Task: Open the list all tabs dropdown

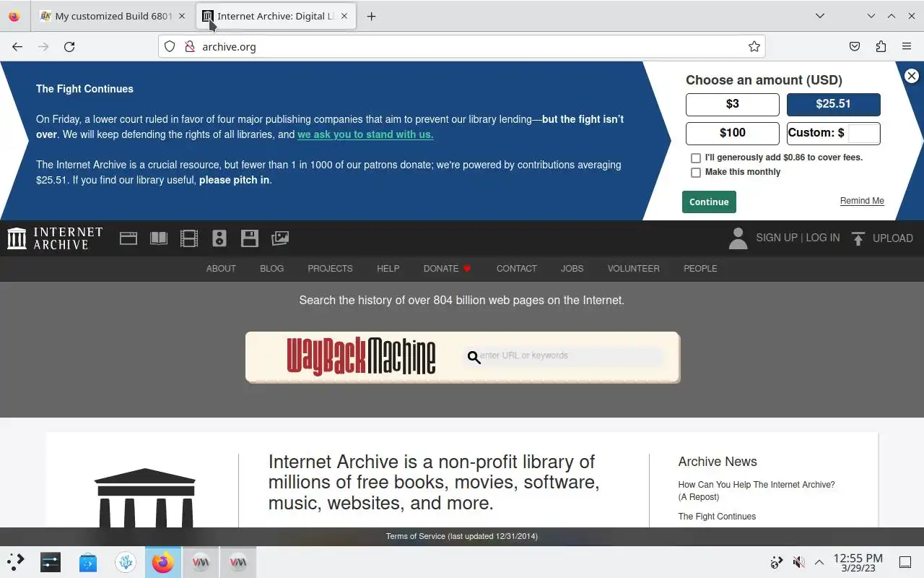Action: [x=820, y=16]
